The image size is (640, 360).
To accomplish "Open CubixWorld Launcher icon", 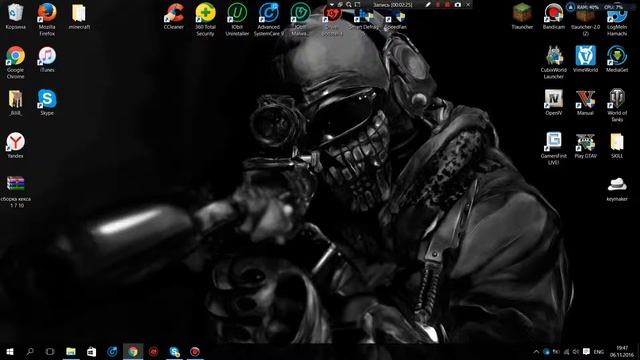I will tap(553, 62).
